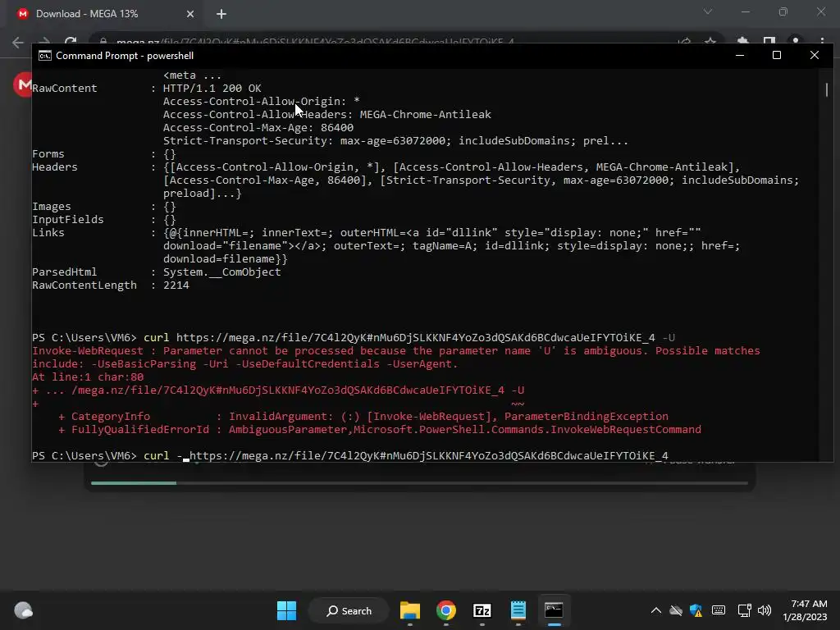Open the network status tray icon
Image resolution: width=840 pixels, height=630 pixels.
coord(744,610)
